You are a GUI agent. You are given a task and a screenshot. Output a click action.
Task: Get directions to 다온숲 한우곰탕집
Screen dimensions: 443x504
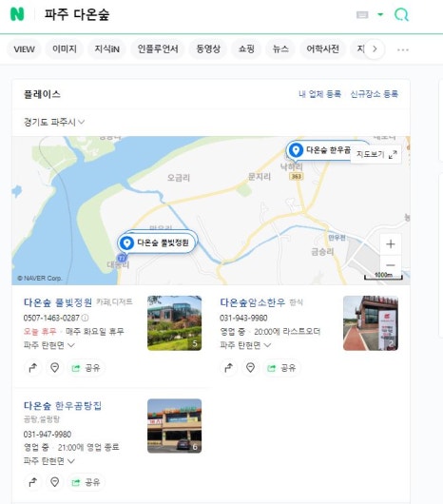(32, 482)
